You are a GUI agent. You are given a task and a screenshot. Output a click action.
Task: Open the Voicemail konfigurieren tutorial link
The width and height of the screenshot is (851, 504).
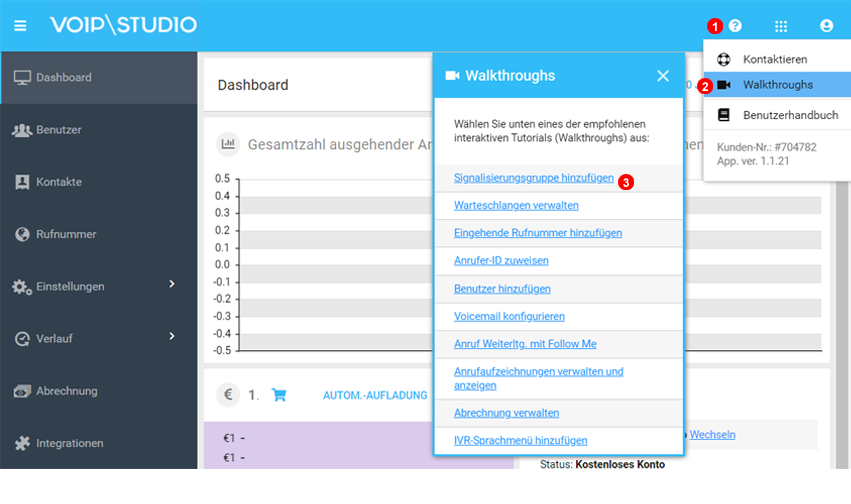click(x=509, y=316)
